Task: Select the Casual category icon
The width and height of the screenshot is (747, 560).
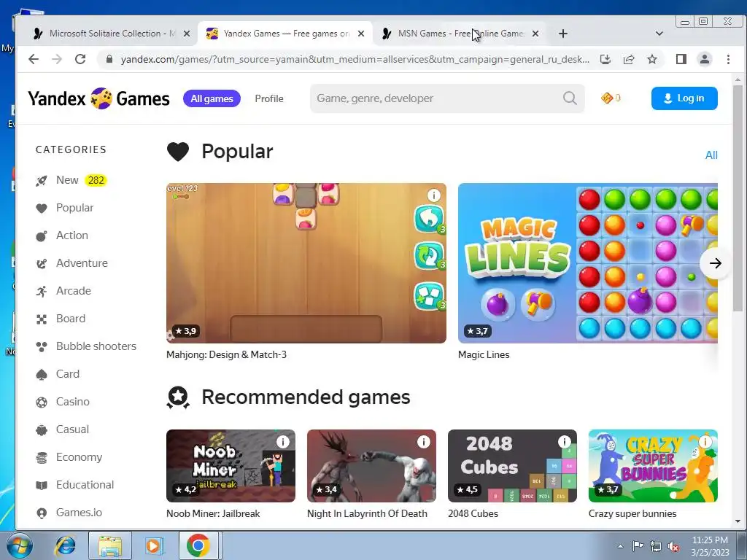Action: [x=42, y=430]
